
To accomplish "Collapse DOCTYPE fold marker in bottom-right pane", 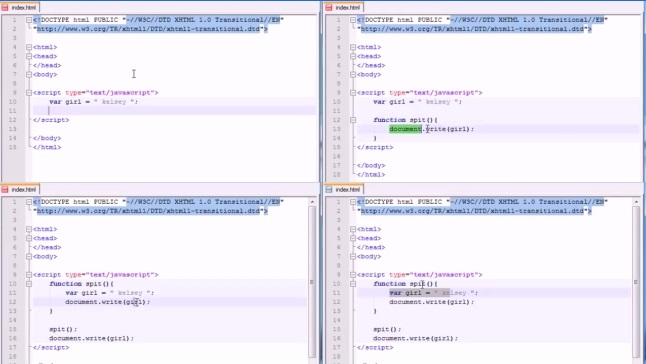I will [353, 202].
